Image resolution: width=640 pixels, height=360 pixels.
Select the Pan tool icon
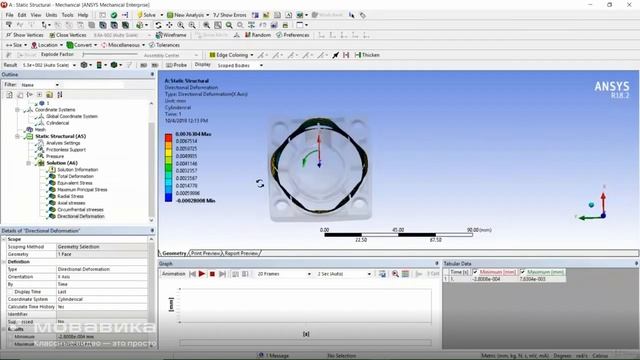tap(169, 25)
